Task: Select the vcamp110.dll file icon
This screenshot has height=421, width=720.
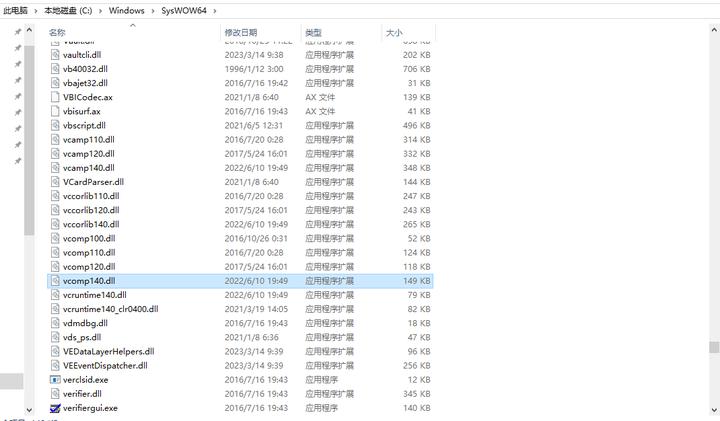Action: point(55,140)
